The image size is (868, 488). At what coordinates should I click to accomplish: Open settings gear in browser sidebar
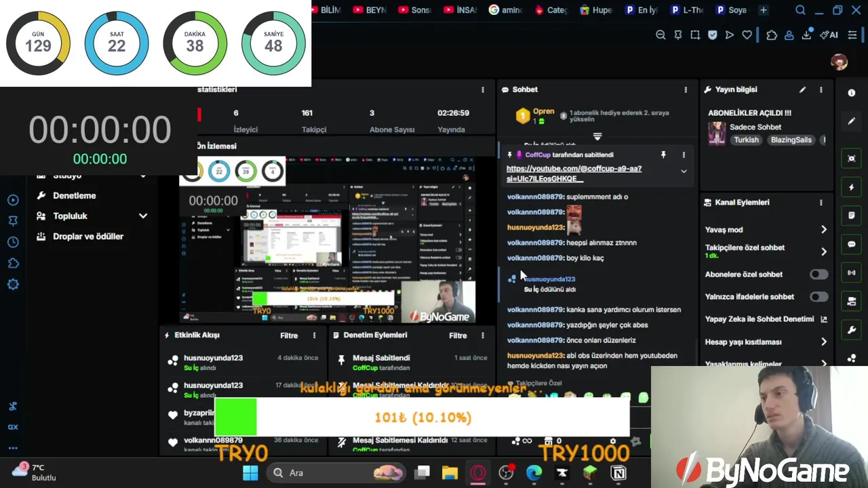(x=13, y=284)
